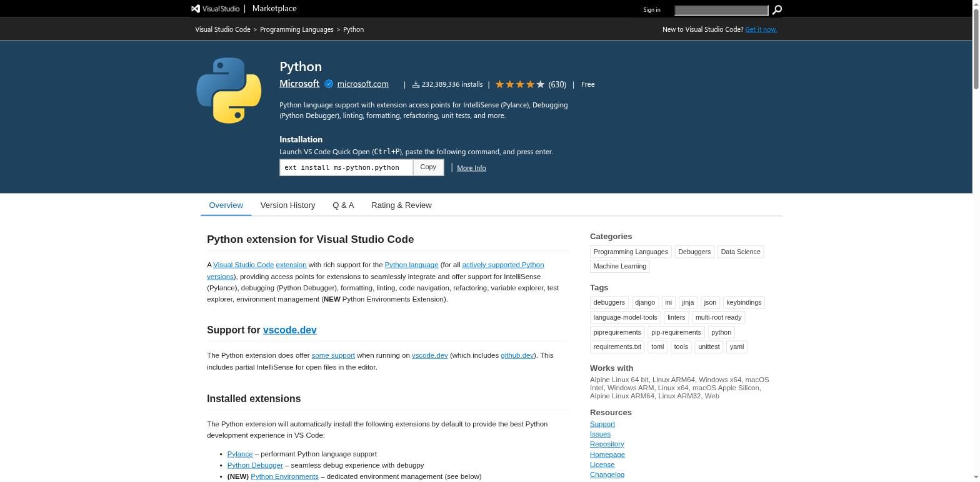Click the language-model-tools tag

click(x=625, y=317)
